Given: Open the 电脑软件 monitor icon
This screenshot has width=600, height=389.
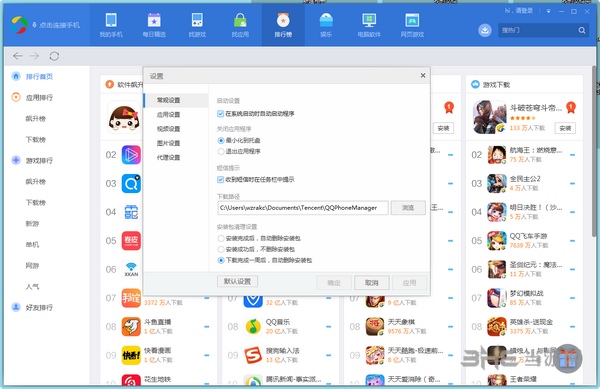Looking at the screenshot, I should (369, 20).
